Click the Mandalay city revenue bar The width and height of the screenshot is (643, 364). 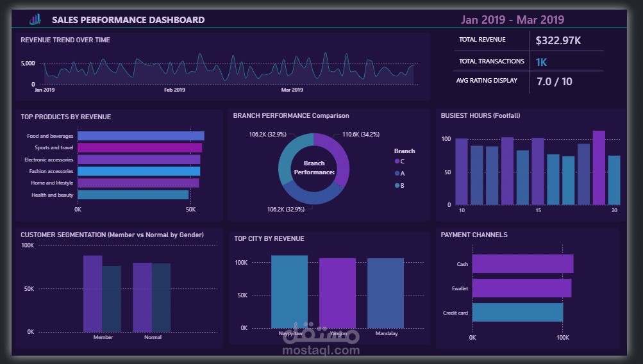point(385,293)
